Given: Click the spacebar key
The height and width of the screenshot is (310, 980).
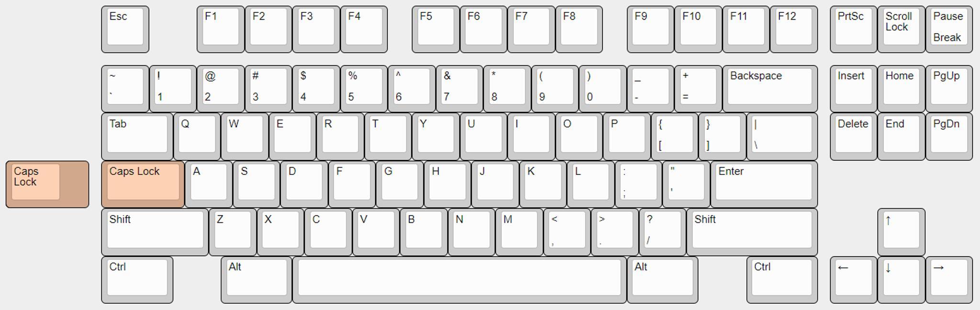Looking at the screenshot, I should coord(459,280).
